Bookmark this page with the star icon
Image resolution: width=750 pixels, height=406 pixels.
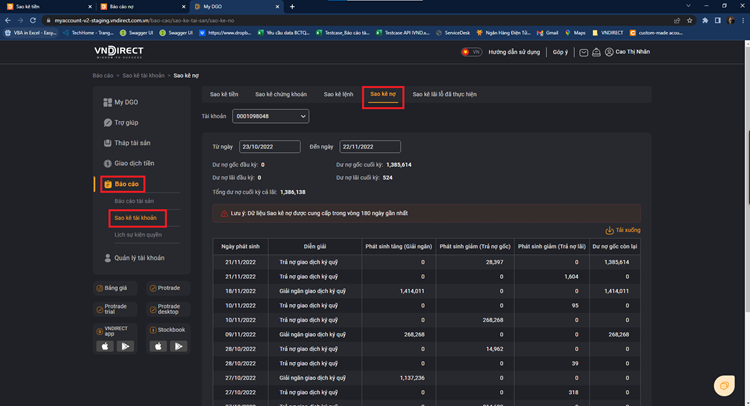coord(689,21)
